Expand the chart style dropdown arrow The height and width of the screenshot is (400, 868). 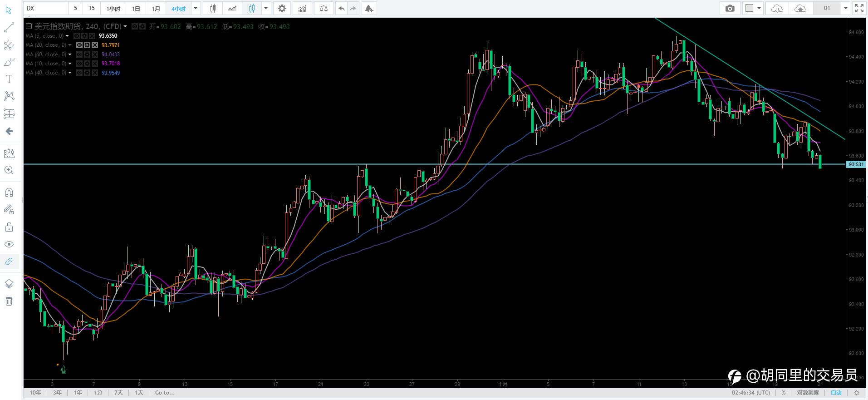point(266,8)
